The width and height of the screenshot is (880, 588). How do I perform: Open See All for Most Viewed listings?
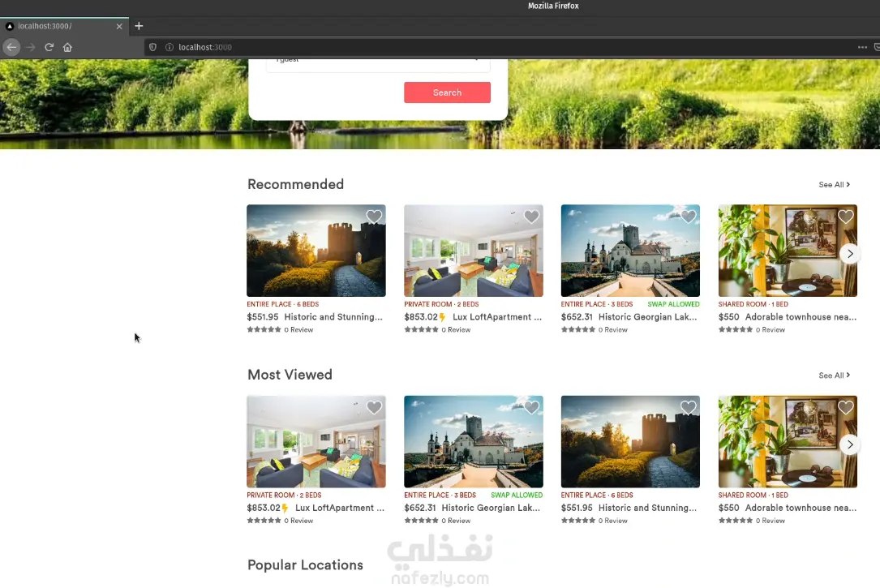(834, 376)
